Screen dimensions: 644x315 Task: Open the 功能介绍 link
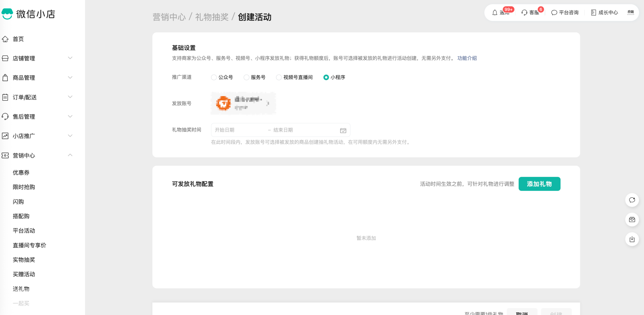(467, 58)
